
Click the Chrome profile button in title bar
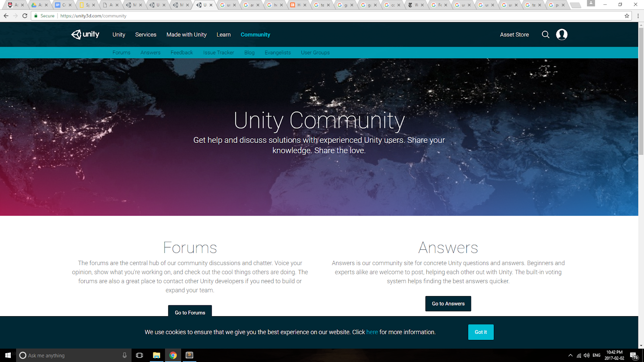[x=591, y=3]
